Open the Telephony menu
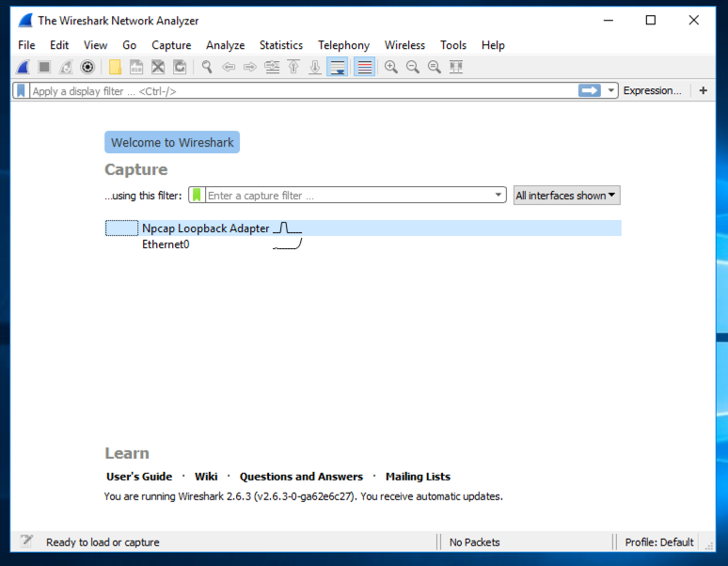The image size is (728, 566). [x=343, y=45]
